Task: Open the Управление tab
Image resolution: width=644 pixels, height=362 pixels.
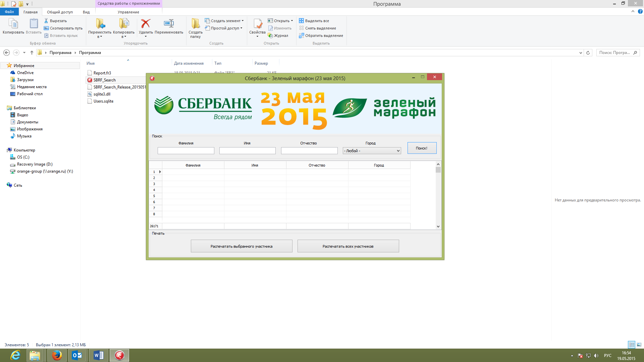Action: (x=128, y=12)
